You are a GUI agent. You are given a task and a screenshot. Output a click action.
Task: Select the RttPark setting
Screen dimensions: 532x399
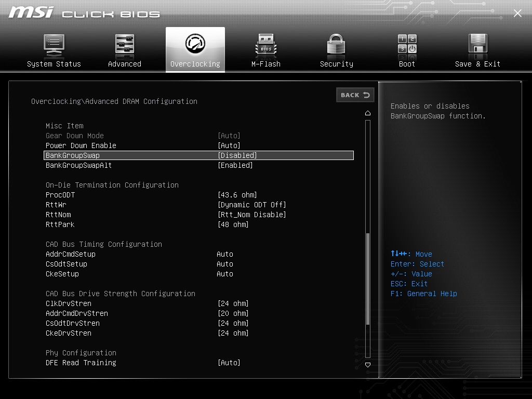tap(60, 224)
